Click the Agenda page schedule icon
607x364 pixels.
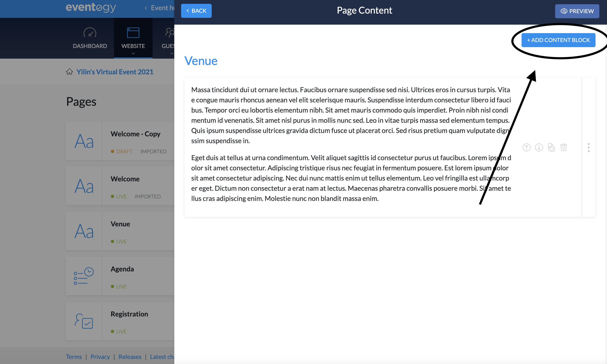pos(84,276)
